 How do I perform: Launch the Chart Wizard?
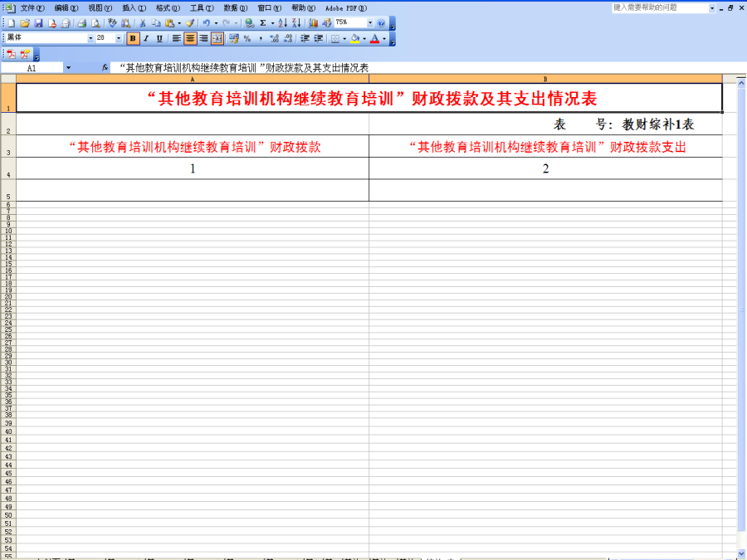point(313,23)
